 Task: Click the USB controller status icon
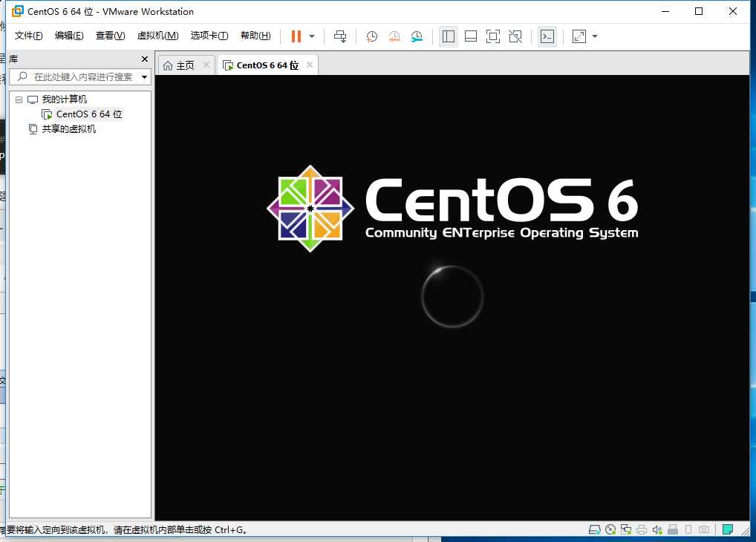(x=673, y=530)
